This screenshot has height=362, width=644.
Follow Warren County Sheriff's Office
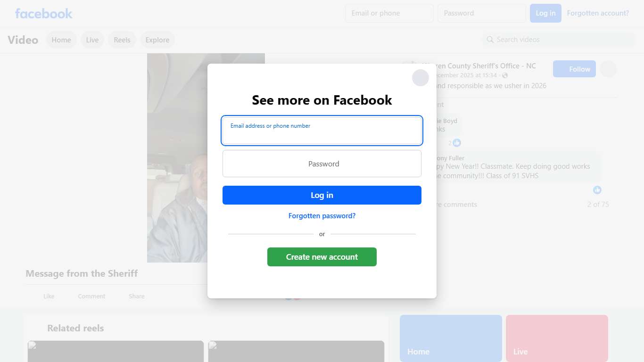click(574, 69)
